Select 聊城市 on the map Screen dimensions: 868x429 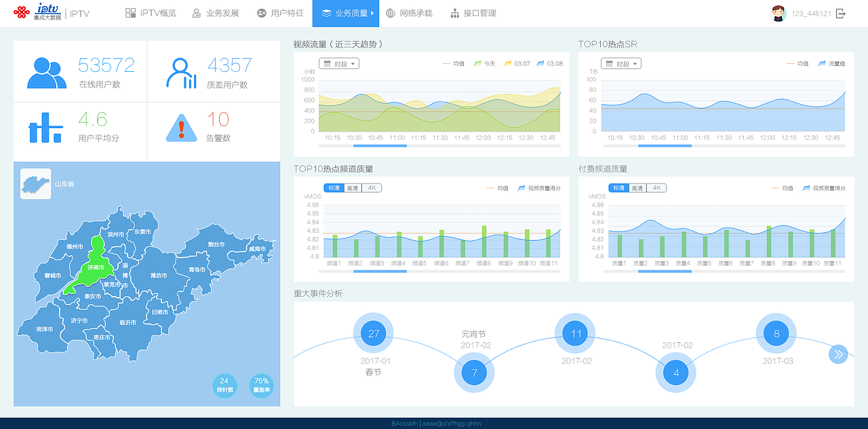pyautogui.click(x=52, y=276)
